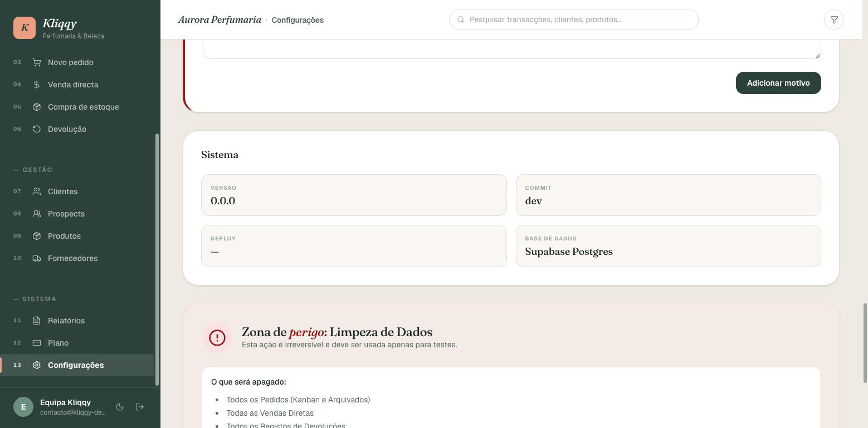Click the Versão 0.0.0 value
Image resolution: width=868 pixels, height=428 pixels.
223,201
